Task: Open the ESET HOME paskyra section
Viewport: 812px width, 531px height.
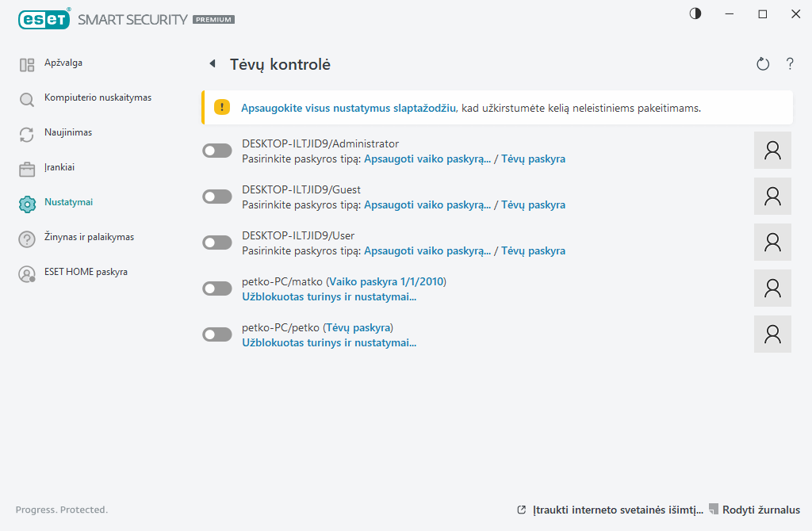Action: point(86,272)
